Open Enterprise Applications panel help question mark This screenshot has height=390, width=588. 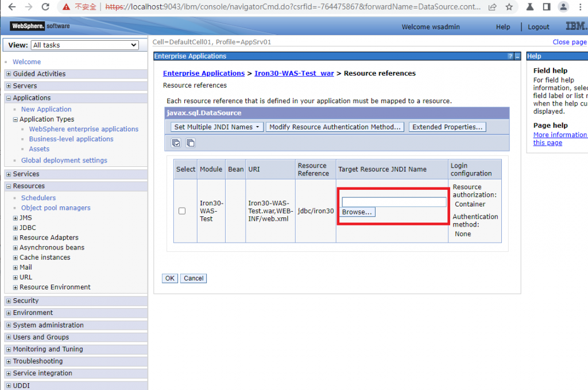[x=510, y=56]
